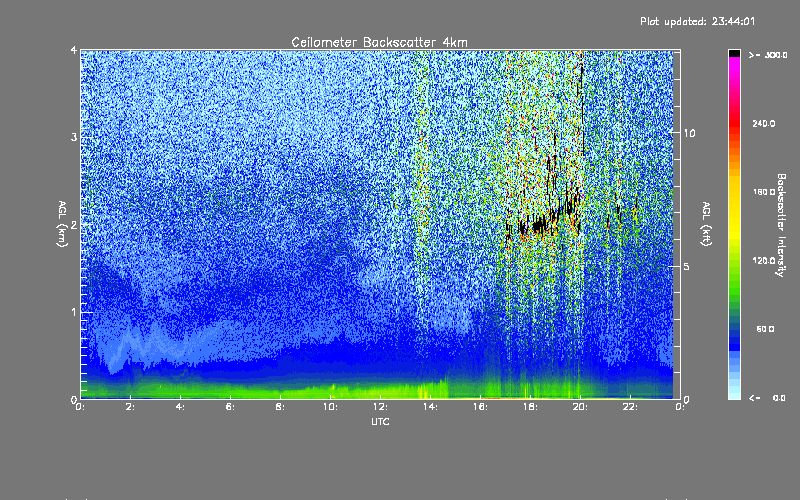Click the '6:' tick on the time axis

[230, 407]
